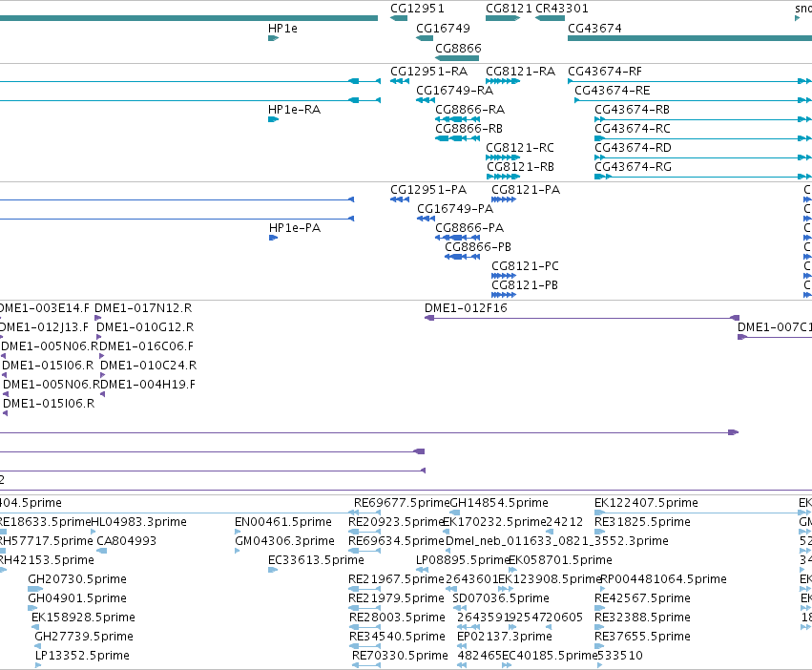
Task: Select the DME1-012J13.F label
Action: (44, 327)
